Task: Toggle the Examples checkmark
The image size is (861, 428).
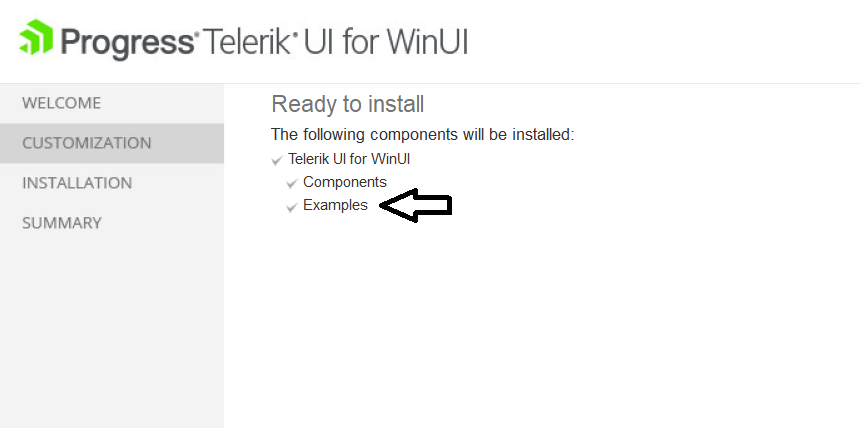Action: [292, 207]
